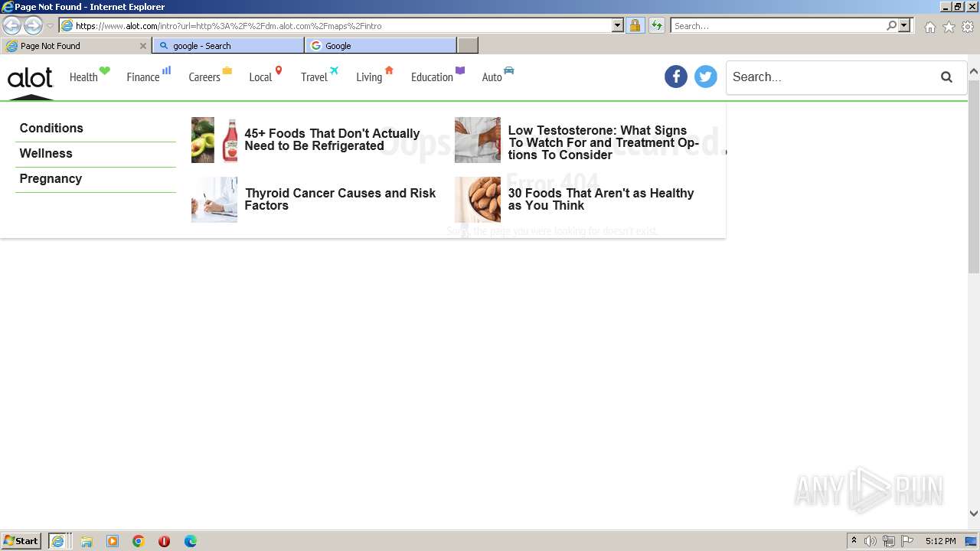Click the site search magnifier icon
Viewport: 980px width, 551px height.
[x=947, y=77]
